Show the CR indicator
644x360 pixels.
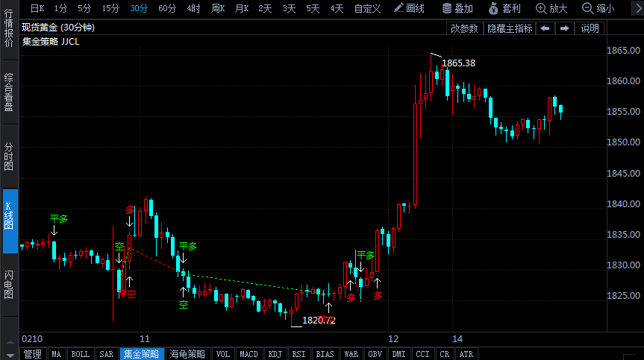coord(445,354)
